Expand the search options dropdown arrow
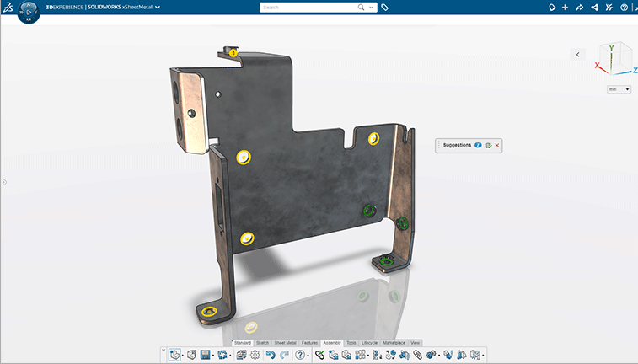Image resolution: width=638 pixels, height=364 pixels. (371, 7)
